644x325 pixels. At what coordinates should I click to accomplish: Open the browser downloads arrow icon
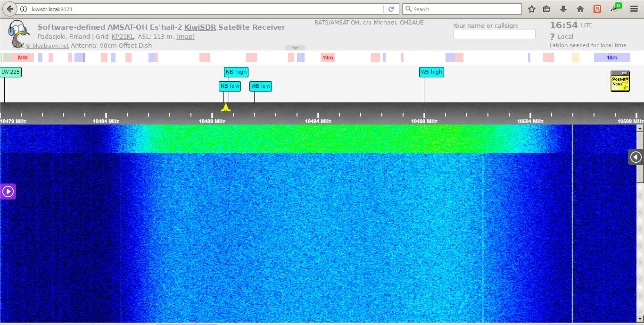pyautogui.click(x=563, y=9)
